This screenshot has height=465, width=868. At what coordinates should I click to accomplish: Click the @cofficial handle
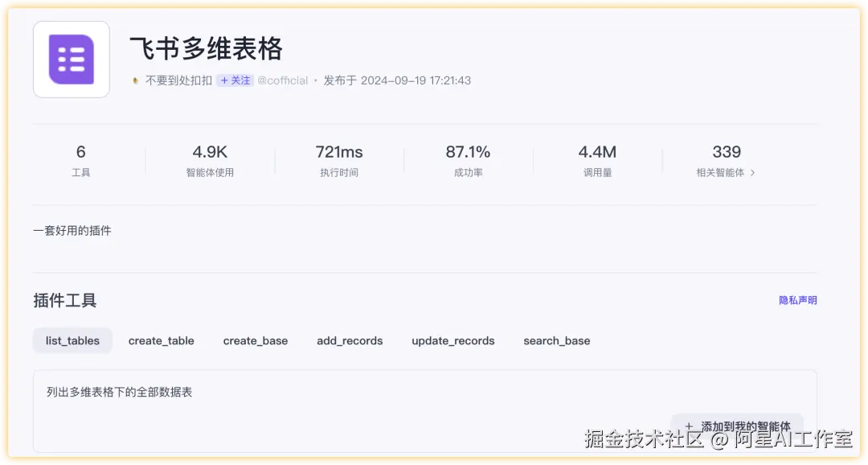tap(282, 80)
